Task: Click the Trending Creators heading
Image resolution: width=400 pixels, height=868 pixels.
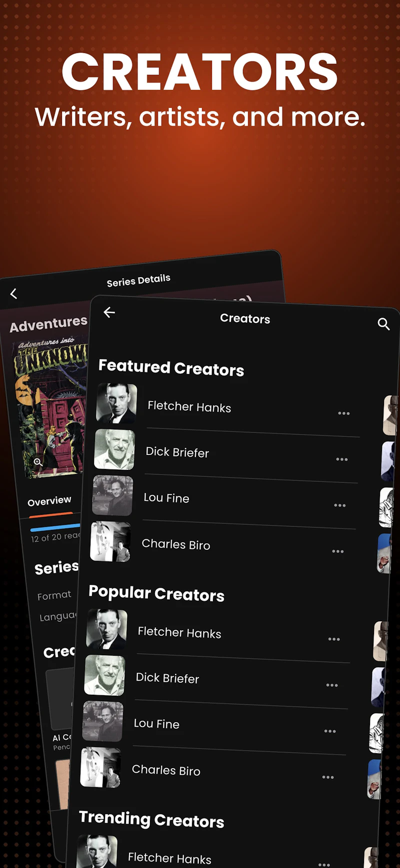Action: point(151,820)
